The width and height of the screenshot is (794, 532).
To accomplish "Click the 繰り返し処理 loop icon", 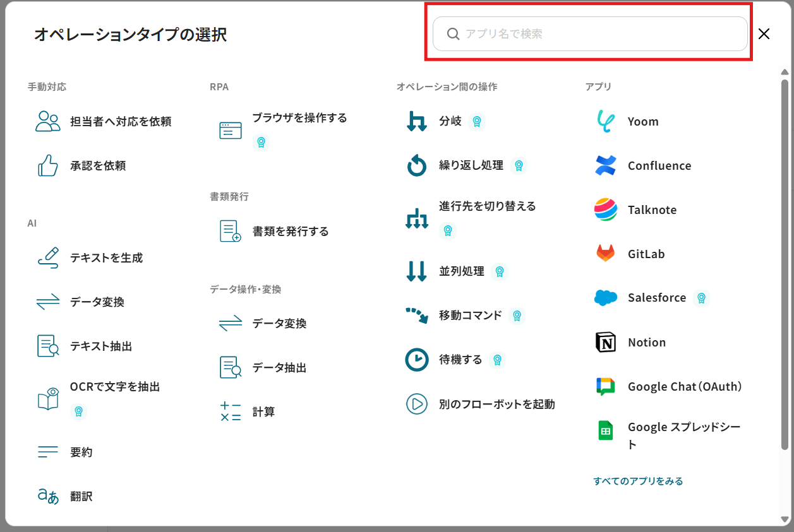I will [417, 165].
